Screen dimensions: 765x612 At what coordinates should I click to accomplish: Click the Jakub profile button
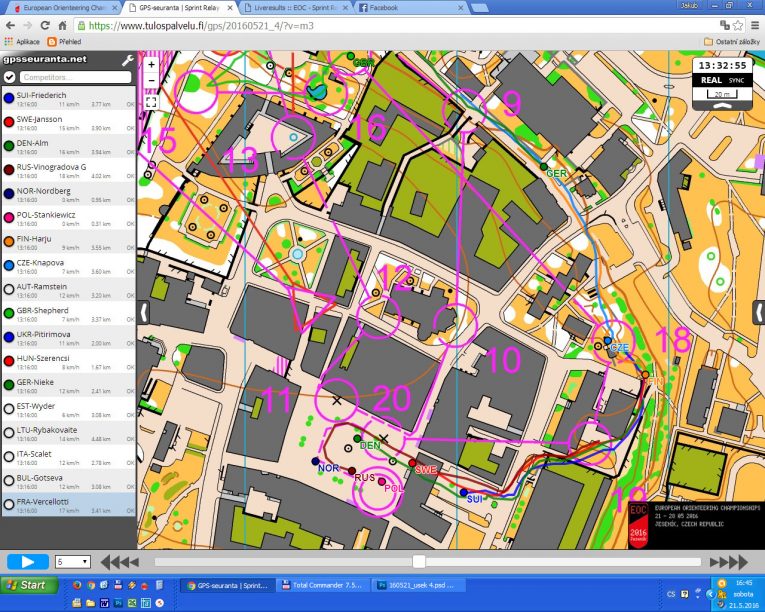689,5
